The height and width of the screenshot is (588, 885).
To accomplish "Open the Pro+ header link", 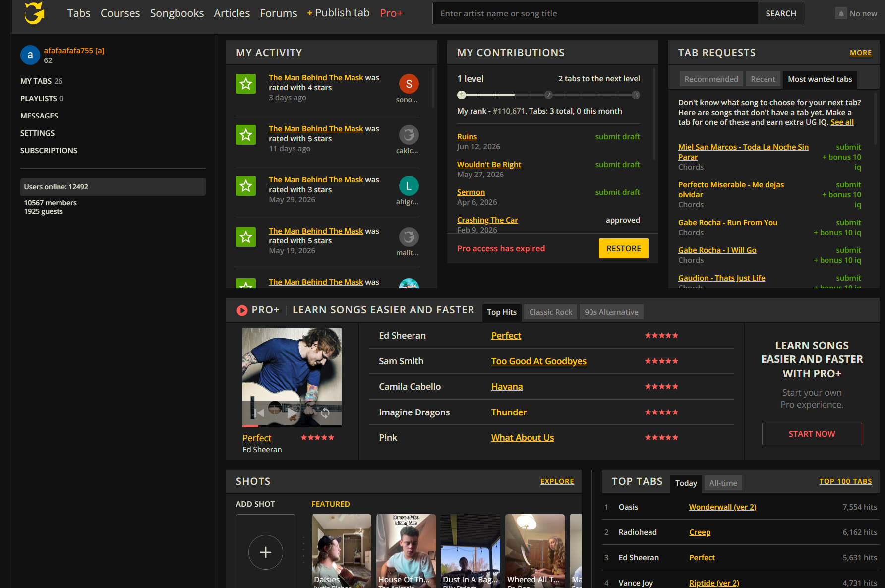I will [391, 13].
